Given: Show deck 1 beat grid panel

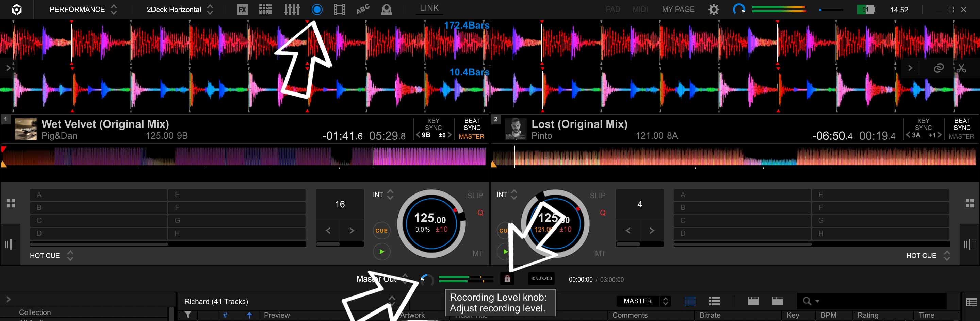Looking at the screenshot, I should tap(11, 244).
